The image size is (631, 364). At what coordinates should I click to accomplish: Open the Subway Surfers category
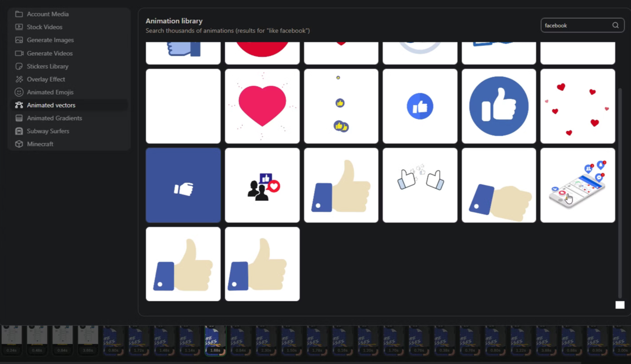click(48, 131)
